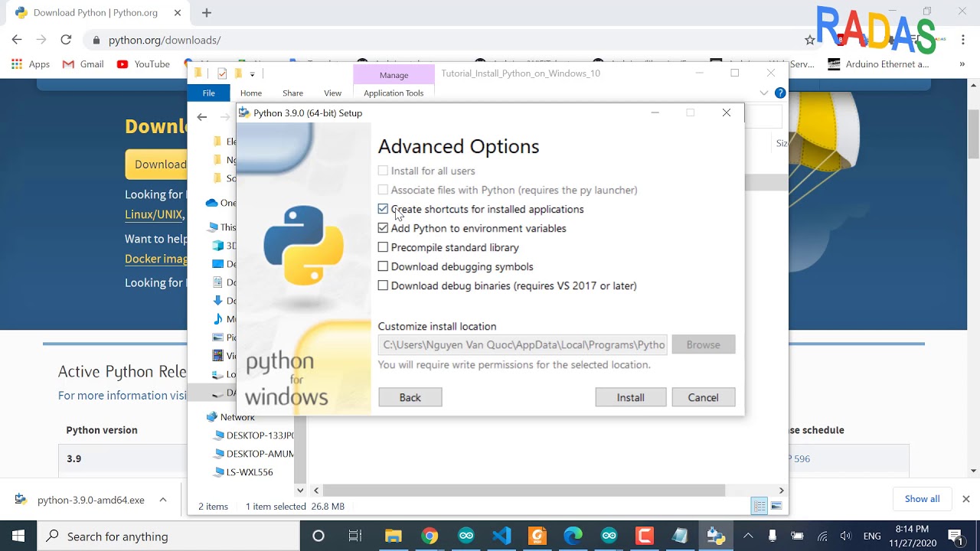Uncheck Create shortcuts for installed applications
Image resolution: width=980 pixels, height=551 pixels.
(383, 209)
